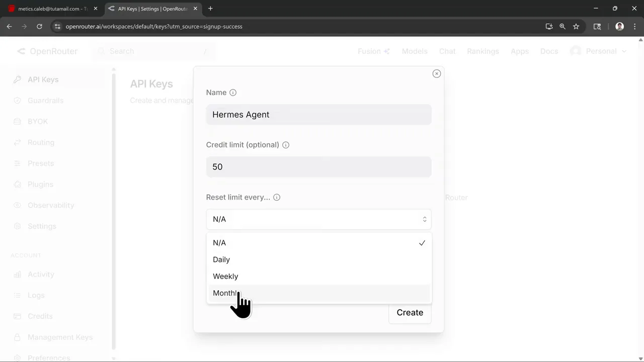Go back in browser history
Screen dimensions: 644x362
(x=9, y=26)
